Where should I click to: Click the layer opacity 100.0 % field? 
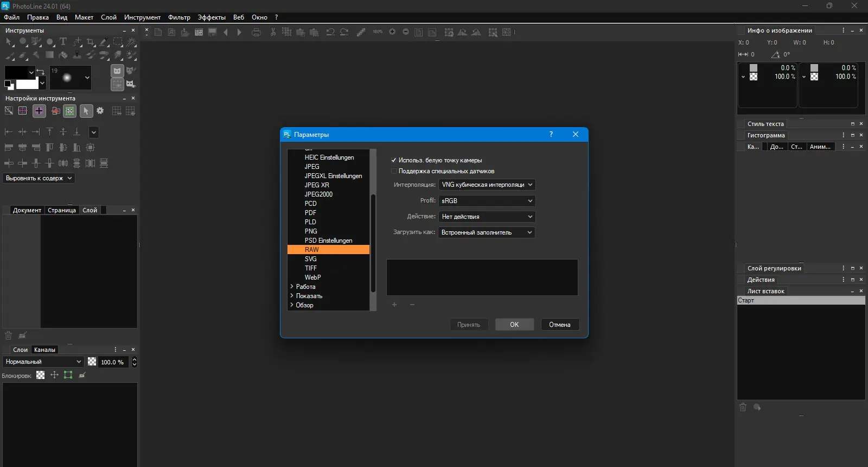113,362
